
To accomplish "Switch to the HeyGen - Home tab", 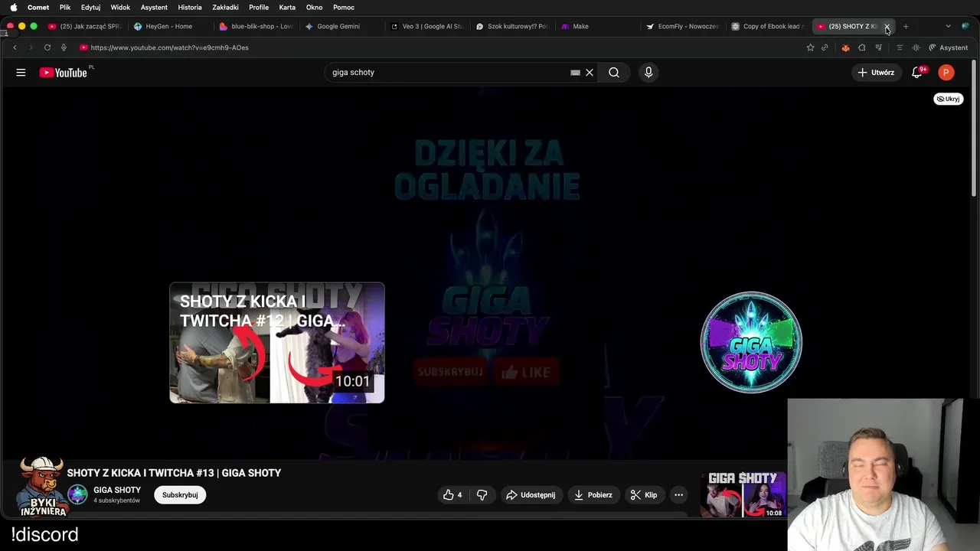I will pos(168,26).
